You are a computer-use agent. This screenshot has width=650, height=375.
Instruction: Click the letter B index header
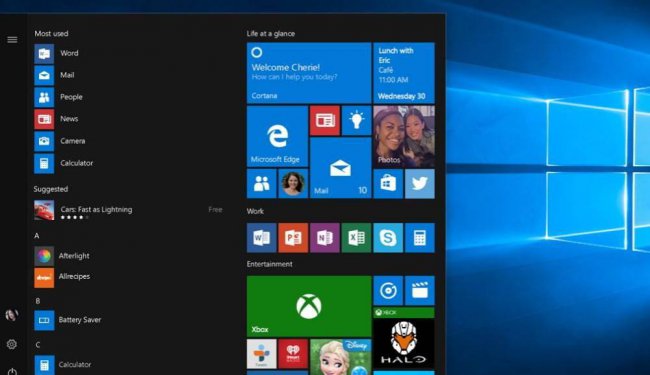38,301
